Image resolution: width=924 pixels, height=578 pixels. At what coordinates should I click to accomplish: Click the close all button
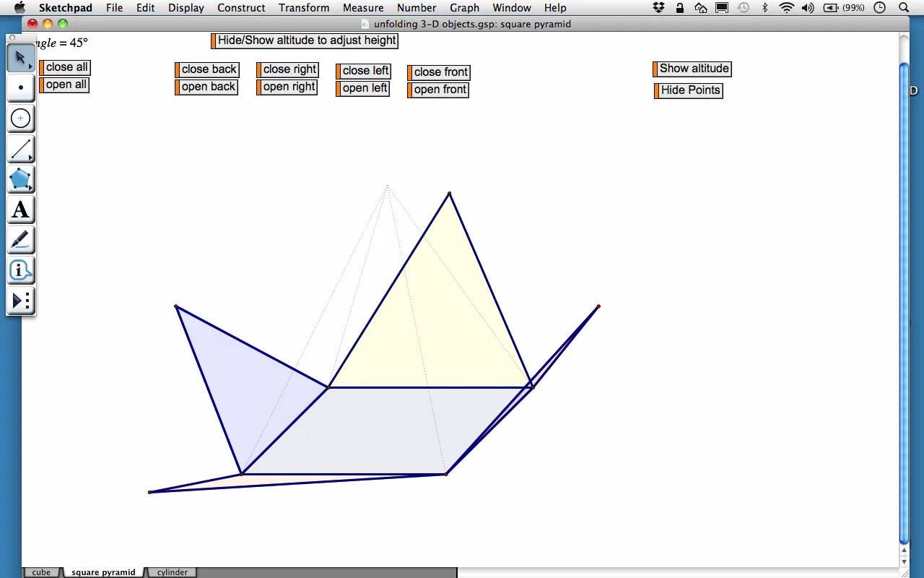[x=65, y=67]
